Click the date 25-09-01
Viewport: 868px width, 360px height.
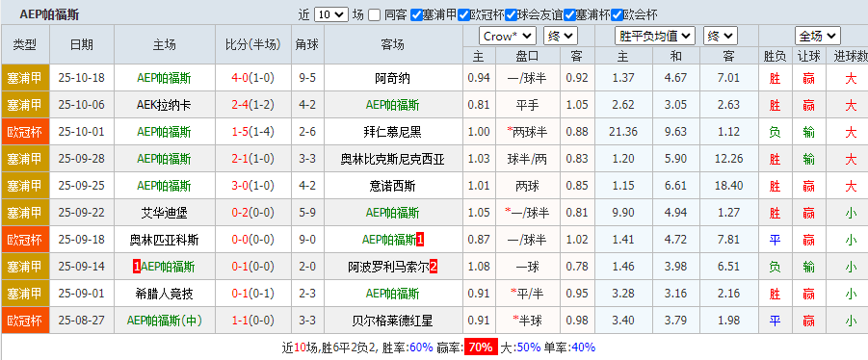point(81,293)
